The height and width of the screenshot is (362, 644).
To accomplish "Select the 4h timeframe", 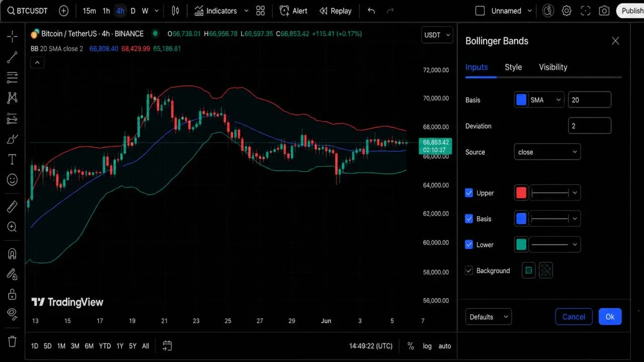I will point(120,11).
